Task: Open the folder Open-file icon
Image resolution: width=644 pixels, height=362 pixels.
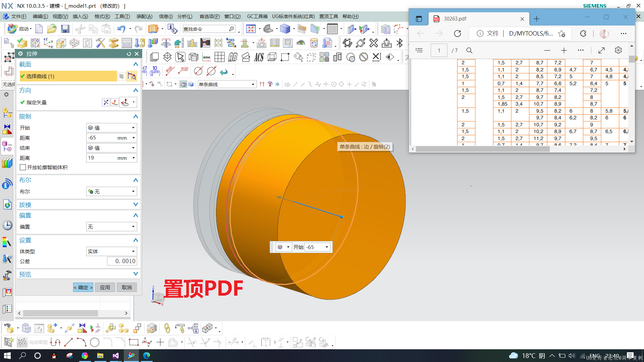Action: coord(52,29)
